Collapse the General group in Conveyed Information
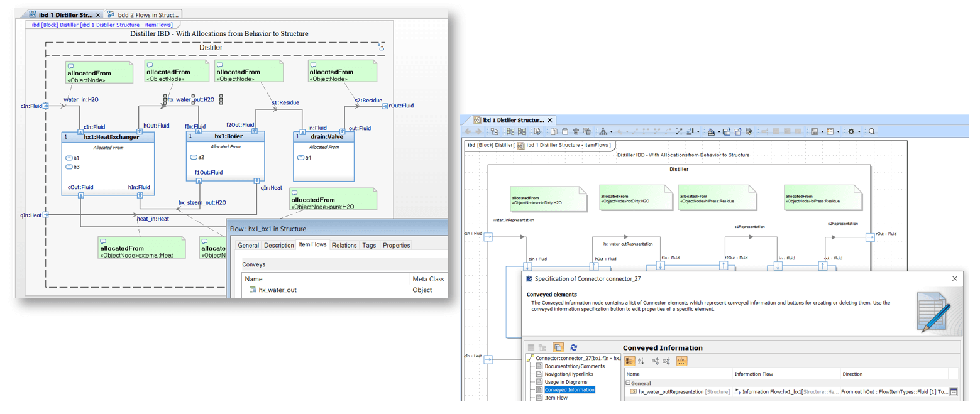The width and height of the screenshot is (980, 414). (x=629, y=383)
